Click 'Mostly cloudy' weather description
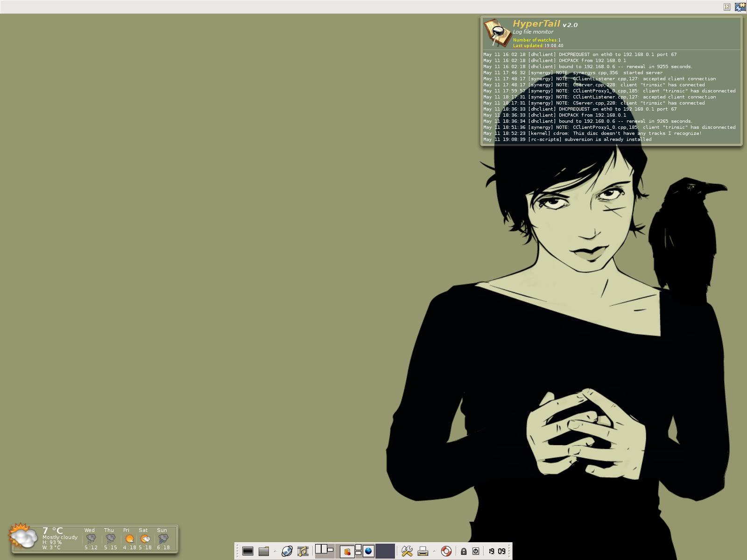The height and width of the screenshot is (560, 747). pos(60,537)
